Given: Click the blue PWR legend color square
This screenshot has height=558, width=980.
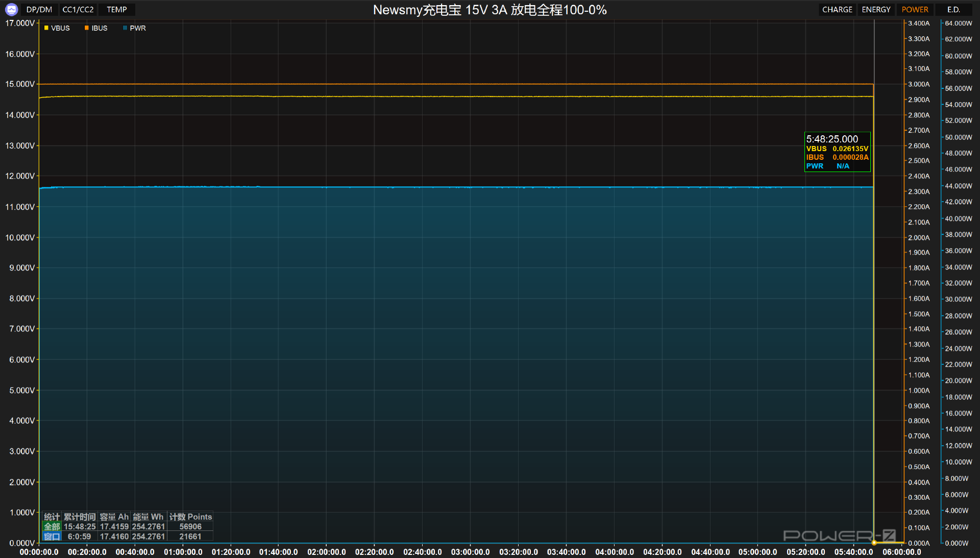Looking at the screenshot, I should tap(125, 28).
